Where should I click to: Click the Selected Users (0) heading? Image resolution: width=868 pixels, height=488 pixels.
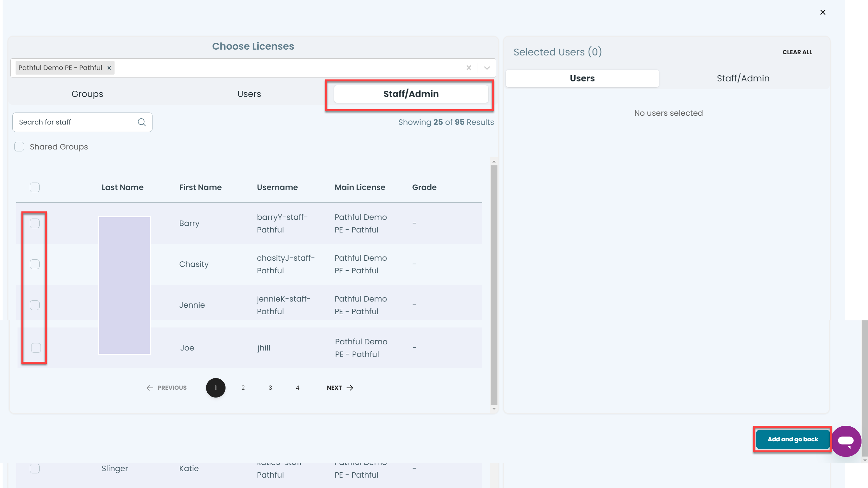coord(557,52)
